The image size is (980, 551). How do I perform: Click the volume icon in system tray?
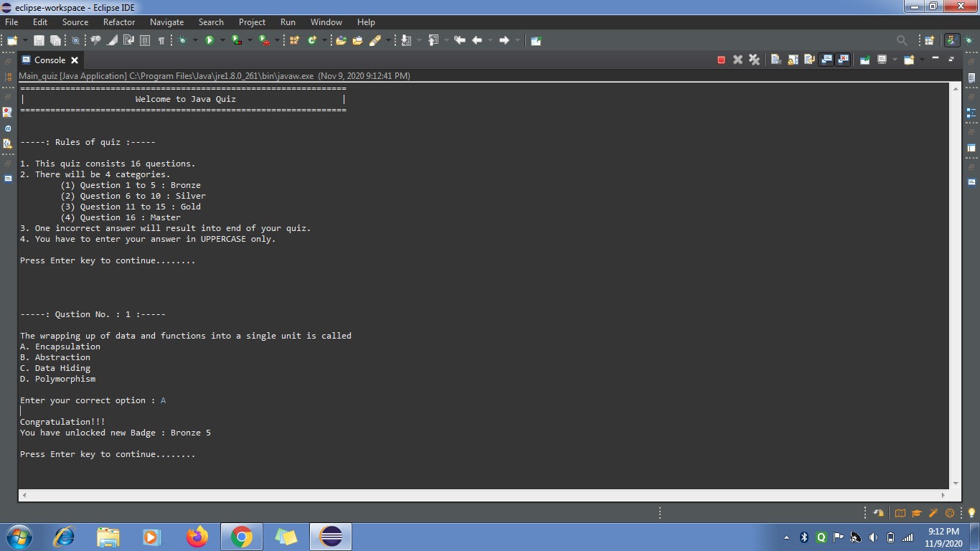[x=873, y=537]
